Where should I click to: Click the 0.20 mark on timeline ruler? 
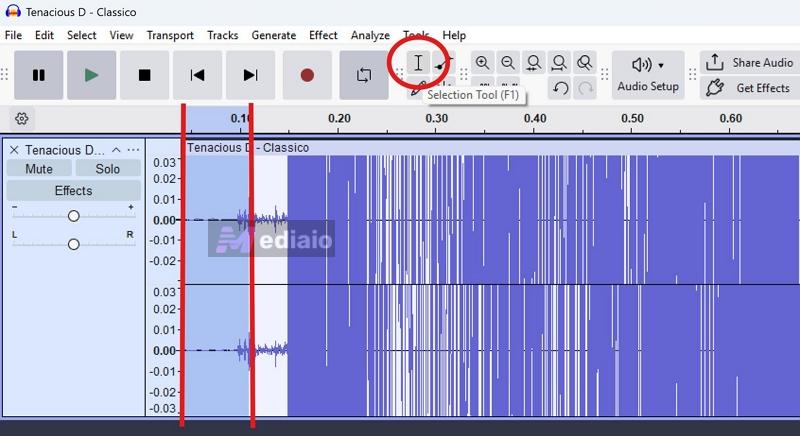(339, 118)
